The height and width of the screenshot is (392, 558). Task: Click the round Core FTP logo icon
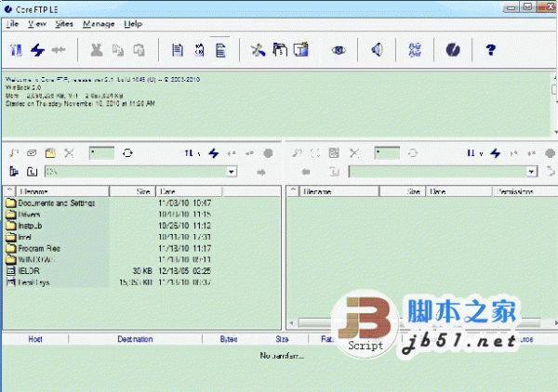tap(453, 50)
